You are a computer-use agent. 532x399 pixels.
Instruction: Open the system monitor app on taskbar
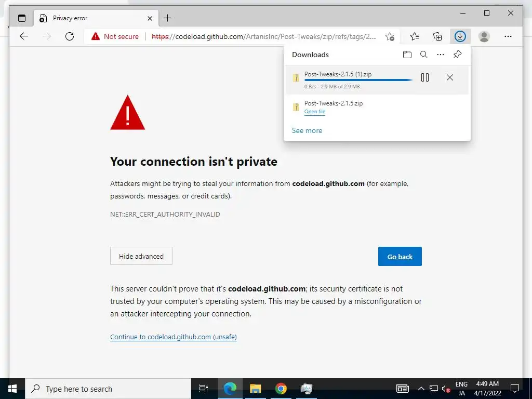coord(307,389)
